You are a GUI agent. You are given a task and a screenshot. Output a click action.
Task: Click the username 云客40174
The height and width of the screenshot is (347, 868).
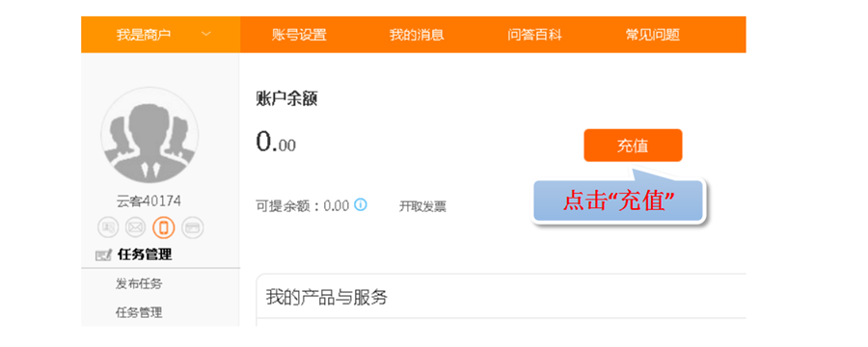click(149, 201)
